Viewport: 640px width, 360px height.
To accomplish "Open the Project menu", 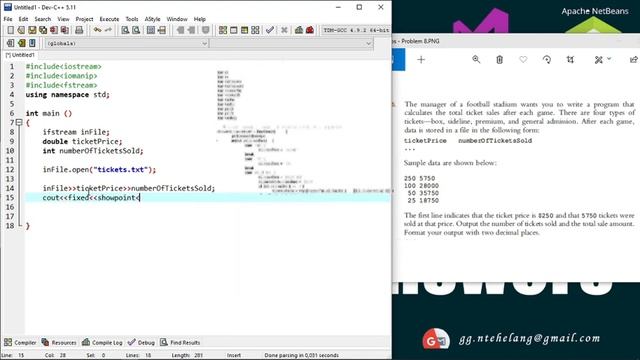I will tap(84, 19).
